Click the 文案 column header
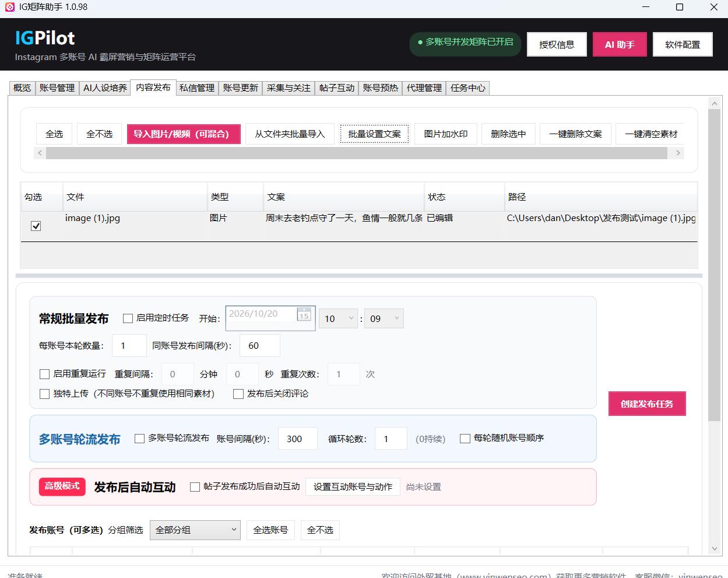728x578 pixels. (x=344, y=197)
